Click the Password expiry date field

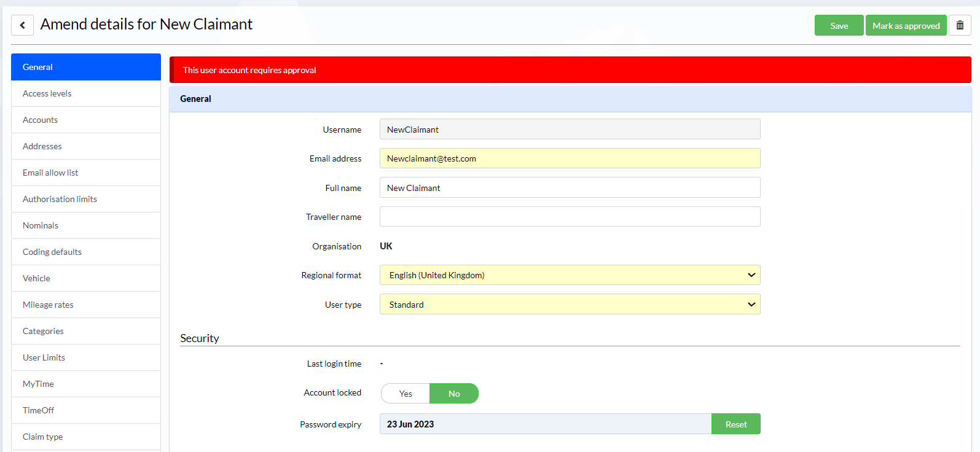pos(546,424)
